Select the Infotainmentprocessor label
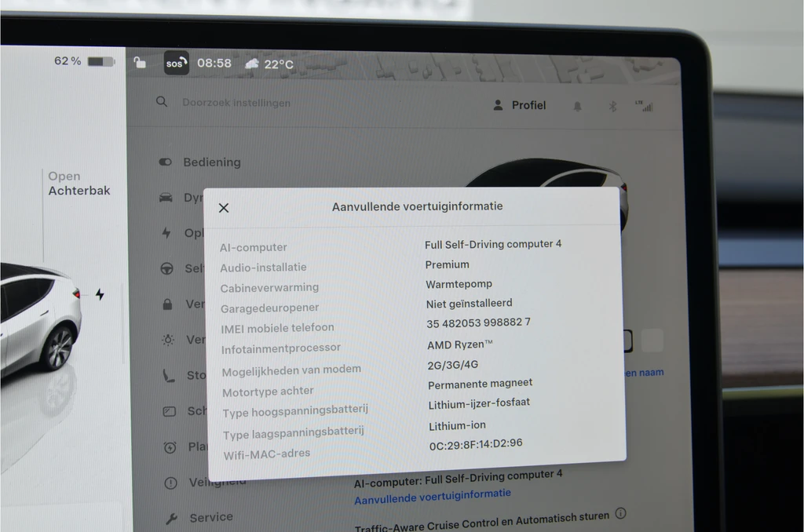This screenshot has width=804, height=532. pos(281,348)
